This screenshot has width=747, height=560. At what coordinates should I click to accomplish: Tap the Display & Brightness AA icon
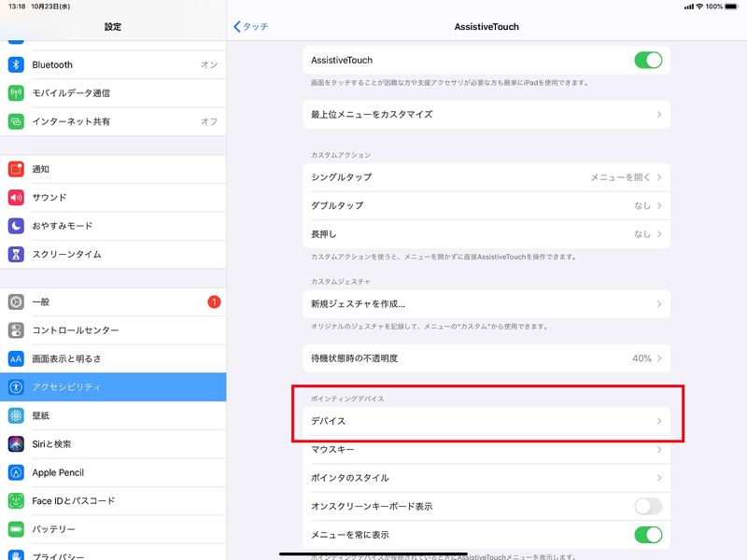click(16, 358)
